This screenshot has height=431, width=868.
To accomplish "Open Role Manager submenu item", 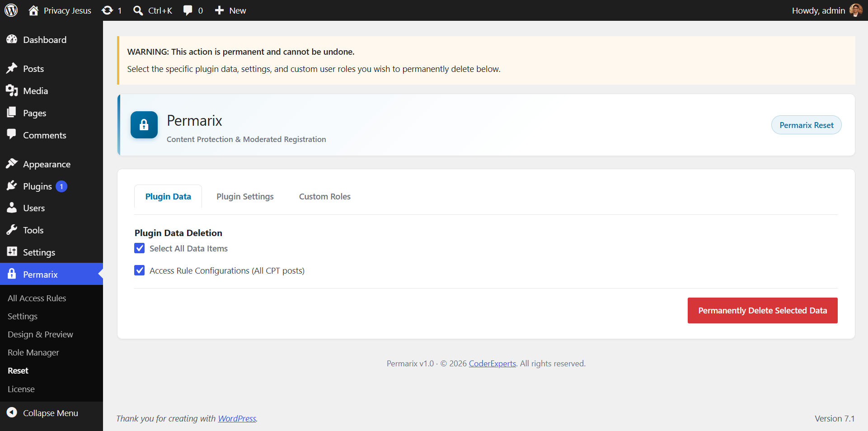I will pyautogui.click(x=33, y=352).
